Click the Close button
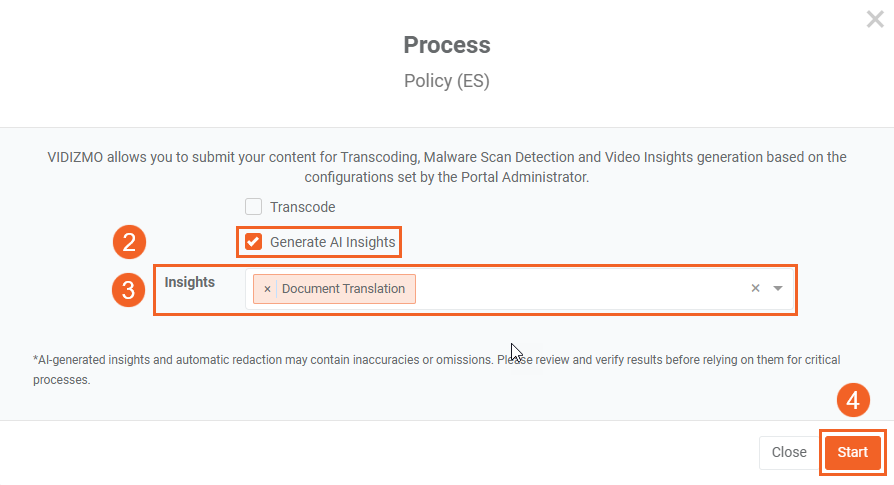The width and height of the screenshot is (894, 485). coord(789,452)
